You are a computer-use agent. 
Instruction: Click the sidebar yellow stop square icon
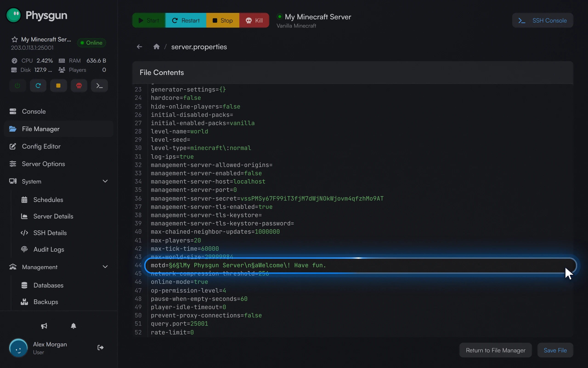click(x=58, y=86)
